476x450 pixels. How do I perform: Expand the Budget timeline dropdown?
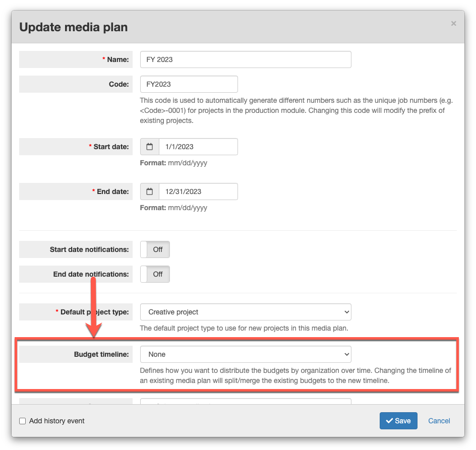point(246,354)
